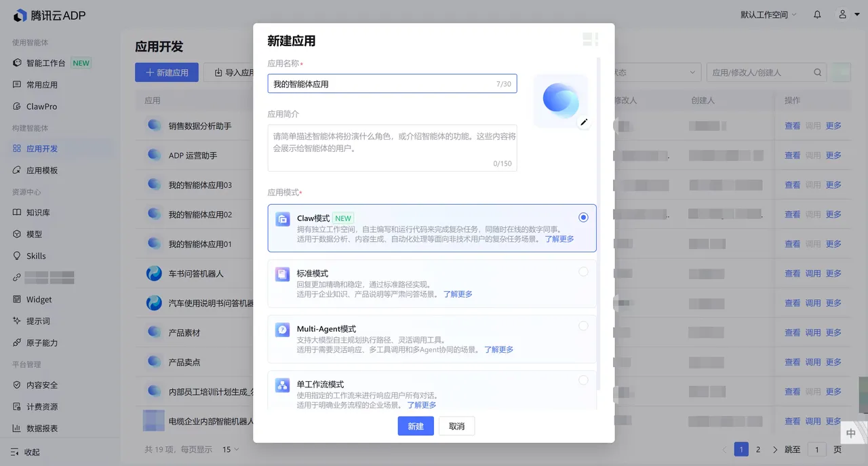Screen dimensions: 868x466
Task: Confirm with the 新建 button
Action: click(x=416, y=426)
